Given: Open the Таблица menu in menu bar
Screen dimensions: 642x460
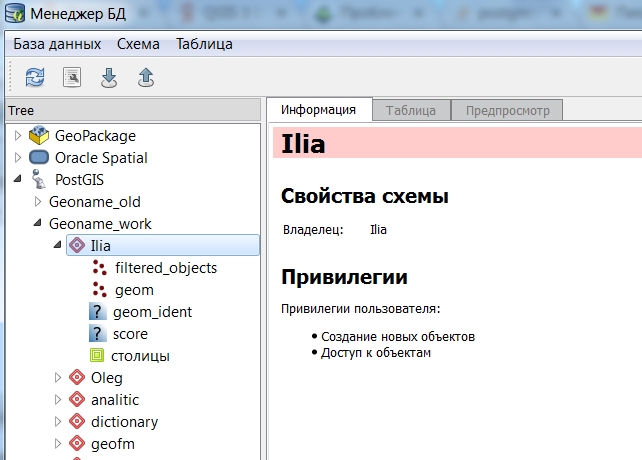Looking at the screenshot, I should 204,44.
